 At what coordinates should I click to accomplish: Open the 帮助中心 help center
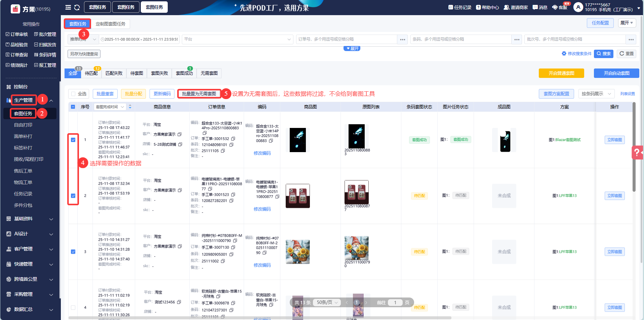pyautogui.click(x=487, y=7)
